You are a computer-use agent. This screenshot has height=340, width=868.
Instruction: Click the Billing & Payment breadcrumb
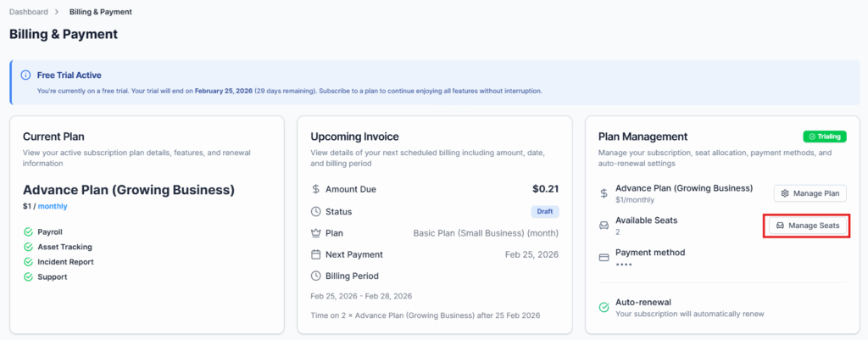pos(100,12)
